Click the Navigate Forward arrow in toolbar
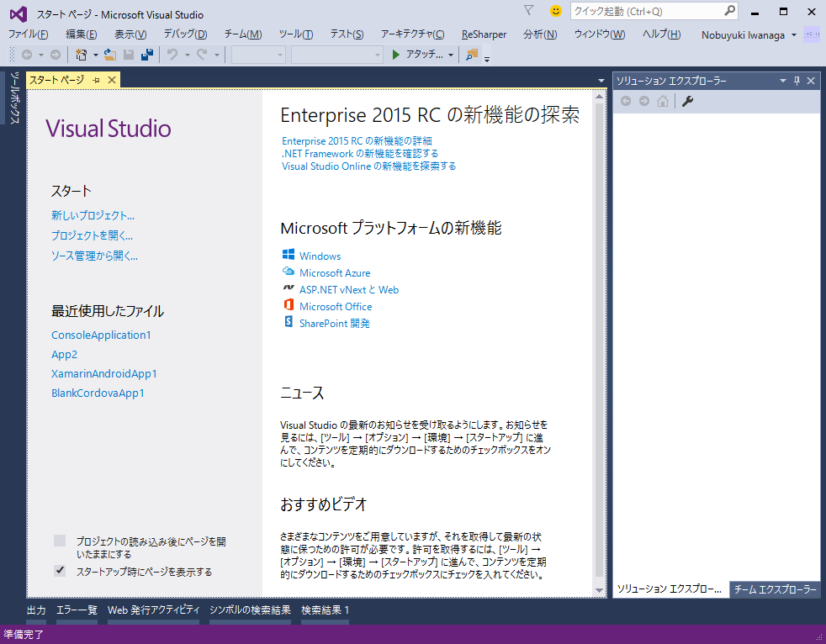Image resolution: width=826 pixels, height=644 pixels. [56, 55]
